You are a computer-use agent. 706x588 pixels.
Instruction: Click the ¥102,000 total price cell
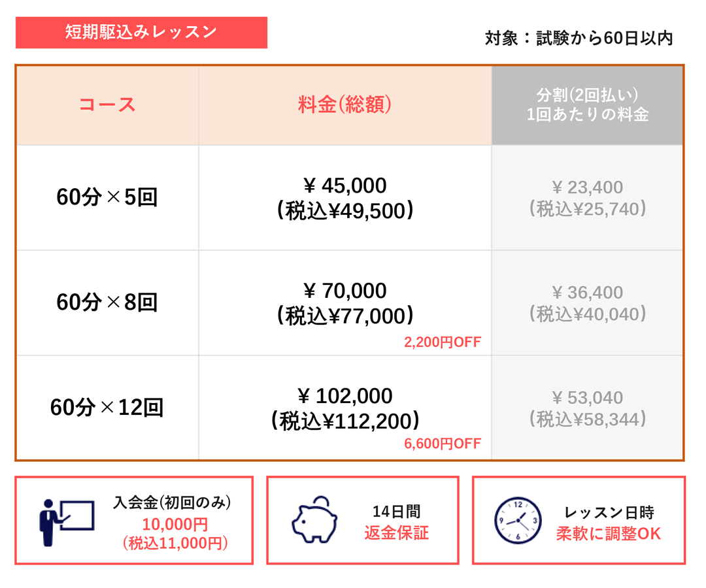(x=345, y=408)
